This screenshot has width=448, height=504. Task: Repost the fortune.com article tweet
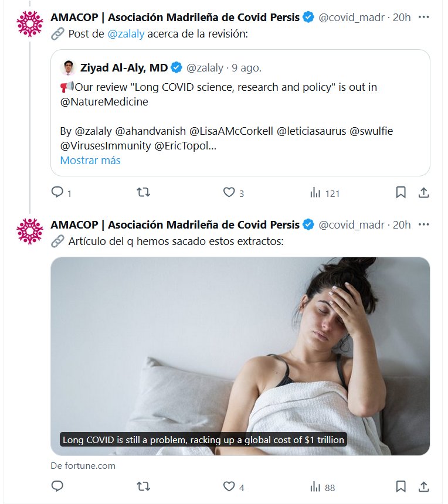click(142, 486)
